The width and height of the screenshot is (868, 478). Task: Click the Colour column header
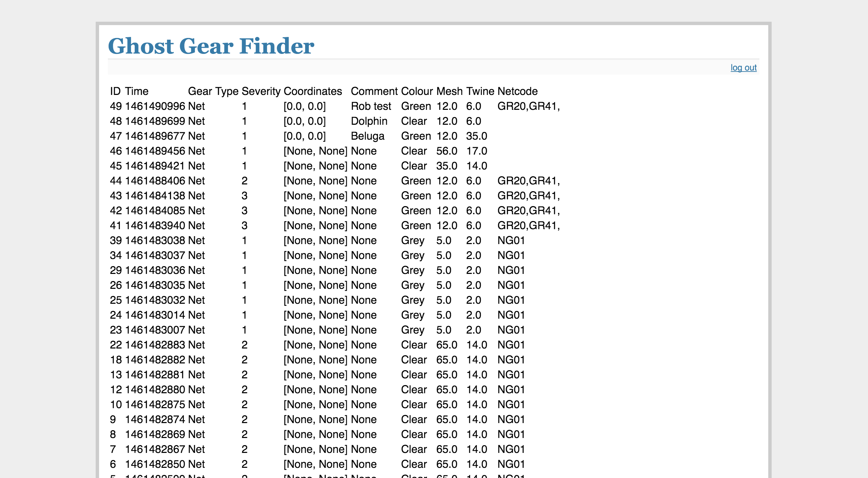417,91
